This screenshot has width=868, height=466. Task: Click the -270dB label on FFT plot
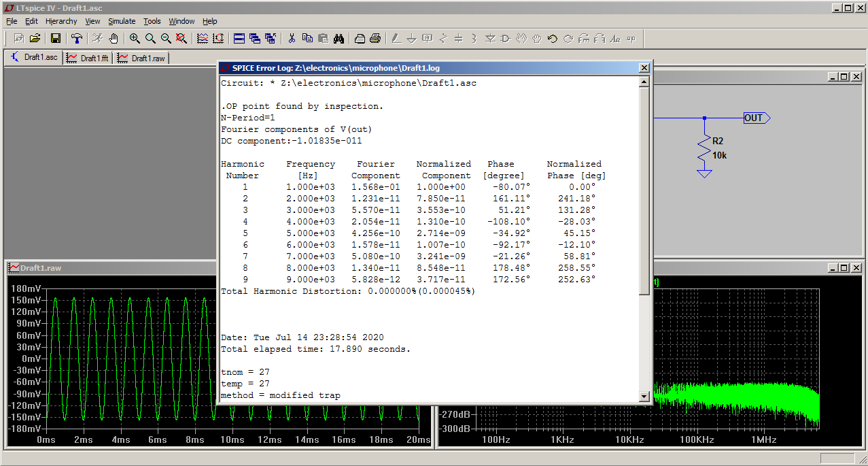[x=455, y=414]
